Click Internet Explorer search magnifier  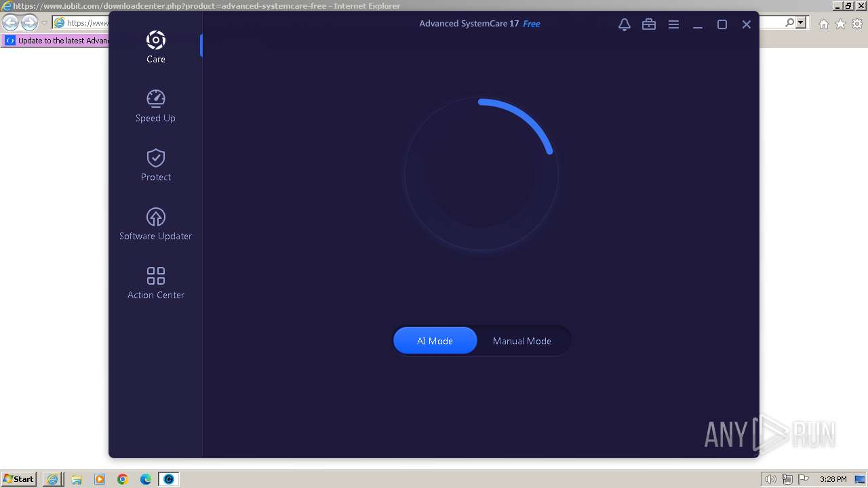point(789,23)
